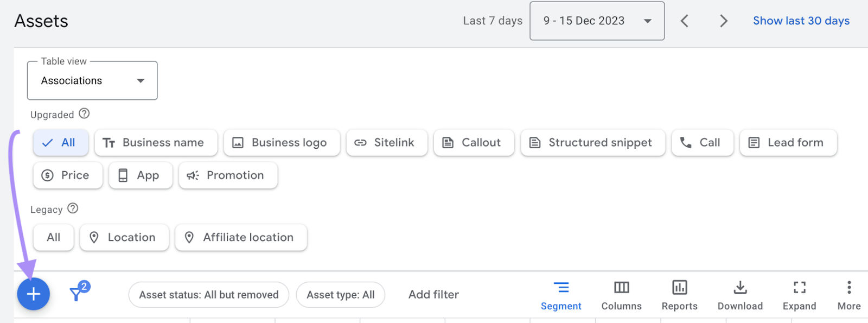Viewport: 868px width, 323px height.
Task: Filter assets by Promotion type
Action: point(227,175)
